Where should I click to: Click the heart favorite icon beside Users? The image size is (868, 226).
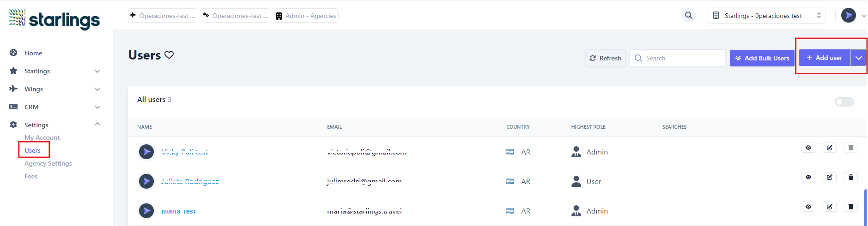(x=169, y=55)
